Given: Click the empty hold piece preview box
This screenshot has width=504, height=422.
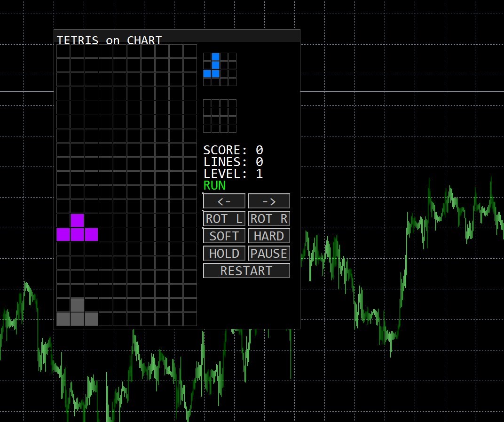Looking at the screenshot, I should [x=219, y=115].
